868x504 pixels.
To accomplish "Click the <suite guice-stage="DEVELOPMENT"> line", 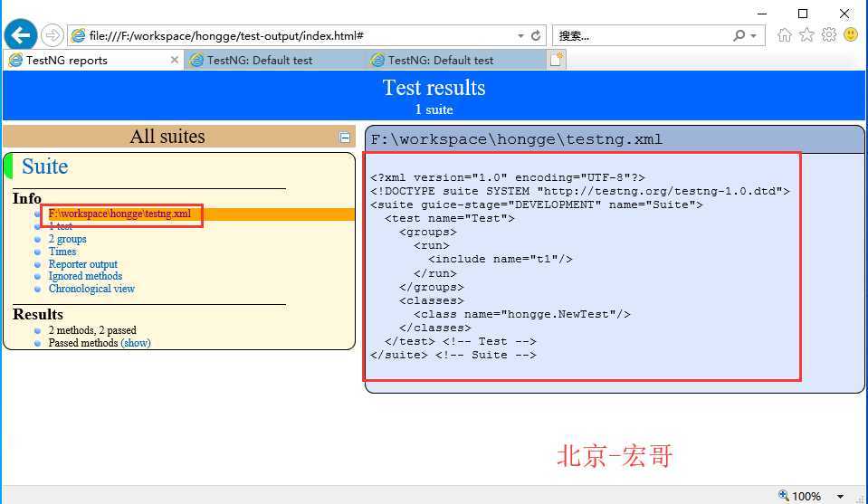I will (537, 204).
